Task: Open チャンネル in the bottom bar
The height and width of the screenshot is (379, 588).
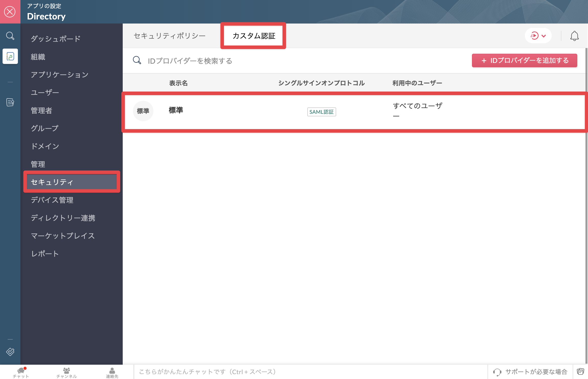Action: click(x=66, y=372)
